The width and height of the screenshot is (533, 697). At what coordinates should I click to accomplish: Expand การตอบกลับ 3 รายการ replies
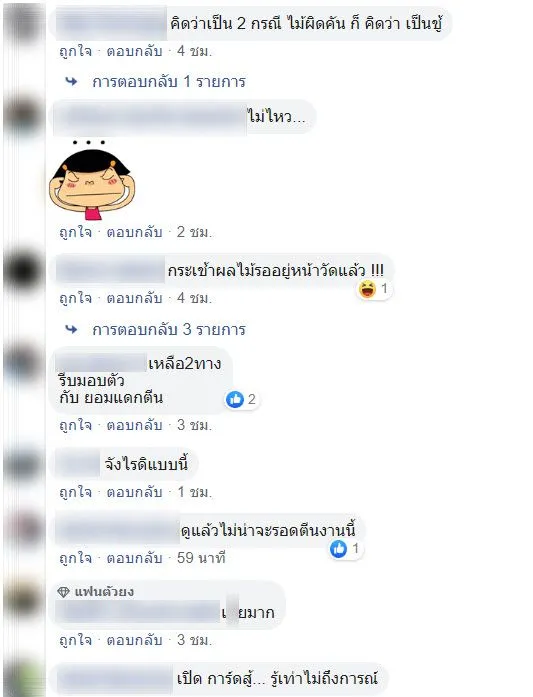pyautogui.click(x=169, y=329)
